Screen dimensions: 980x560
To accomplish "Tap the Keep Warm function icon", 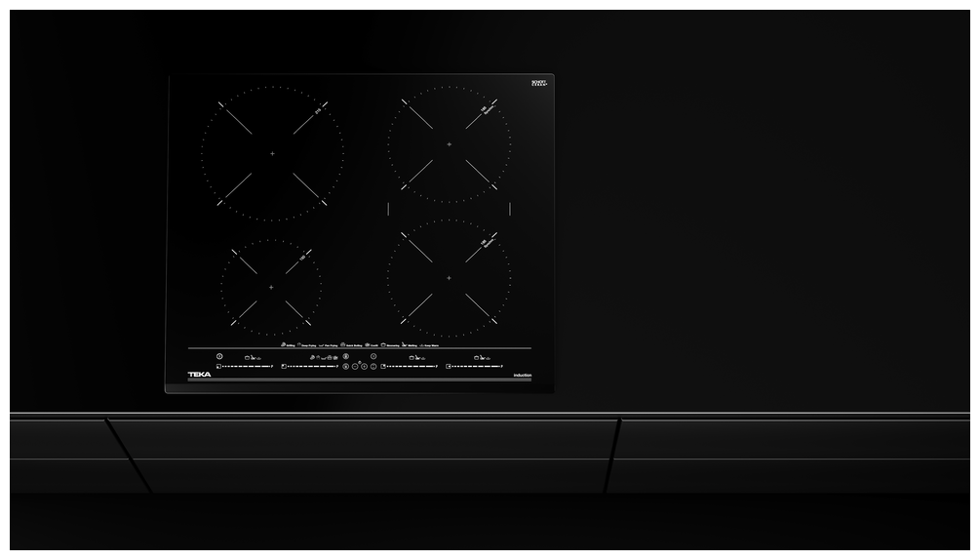I will [x=421, y=344].
